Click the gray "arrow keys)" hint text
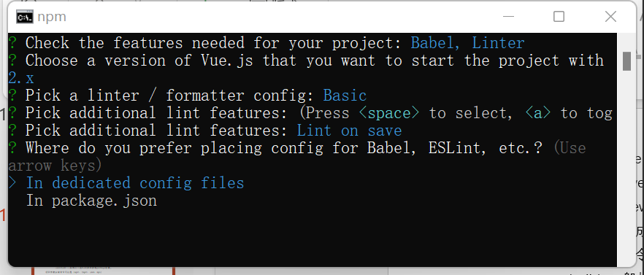 pos(55,166)
